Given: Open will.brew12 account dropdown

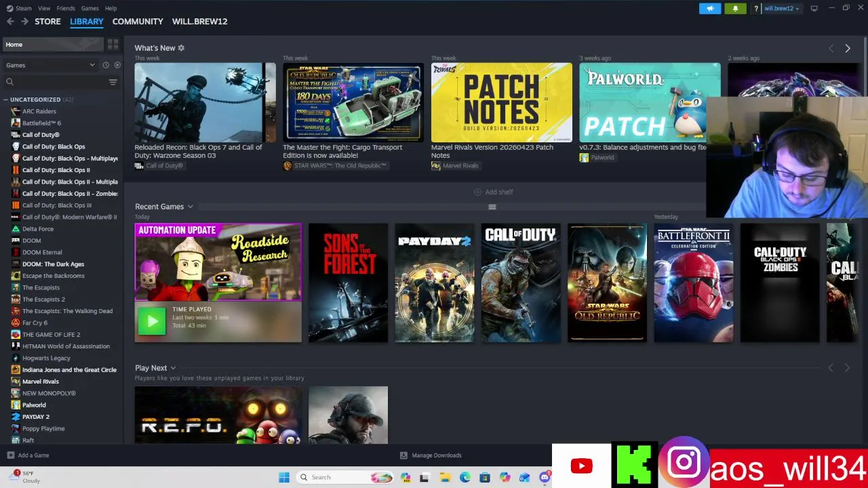Looking at the screenshot, I should [781, 9].
